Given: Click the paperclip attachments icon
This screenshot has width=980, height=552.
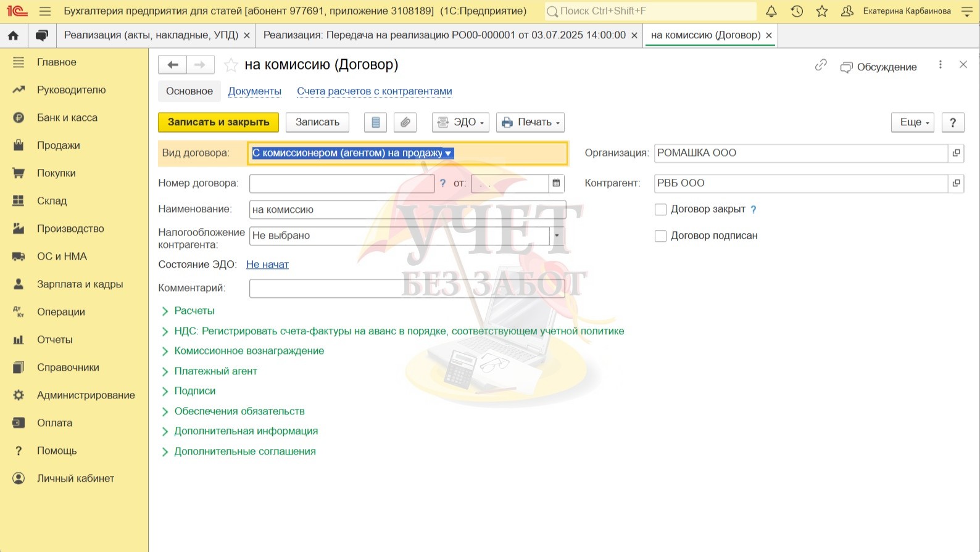Looking at the screenshot, I should pos(405,122).
